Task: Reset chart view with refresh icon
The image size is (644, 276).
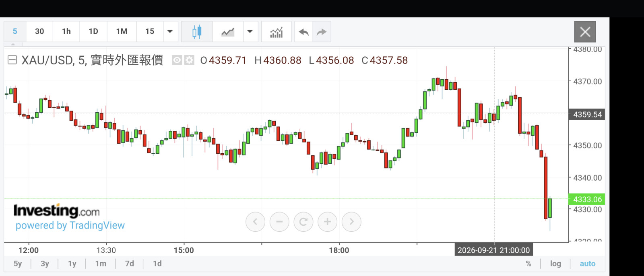Action: click(303, 222)
